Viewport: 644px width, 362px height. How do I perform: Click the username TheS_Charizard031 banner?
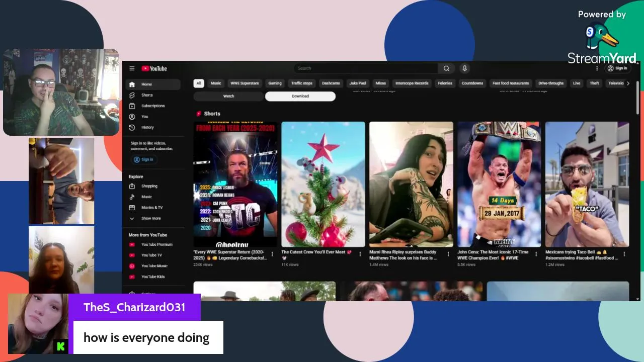(134, 307)
